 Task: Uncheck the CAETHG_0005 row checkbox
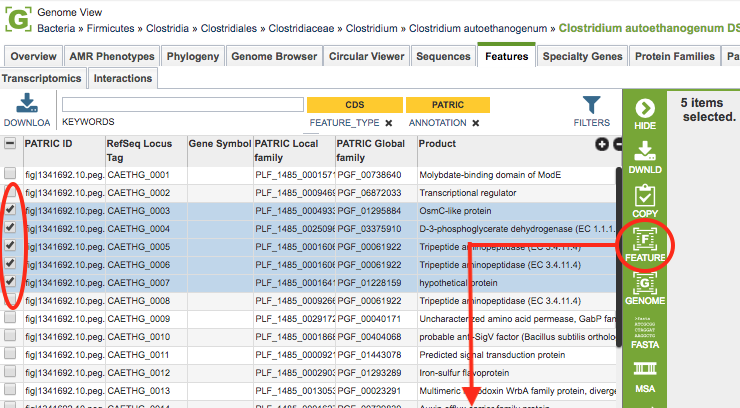pos(10,245)
